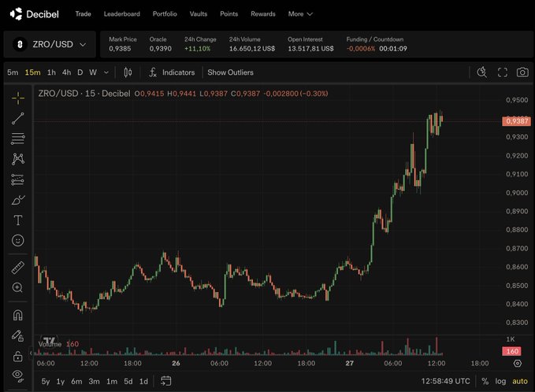Open the long position projection tool
The image size is (535, 392).
pyautogui.click(x=18, y=179)
